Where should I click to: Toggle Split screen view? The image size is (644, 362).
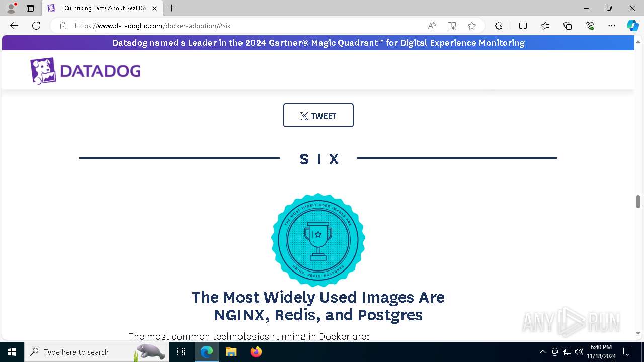pos(523,26)
